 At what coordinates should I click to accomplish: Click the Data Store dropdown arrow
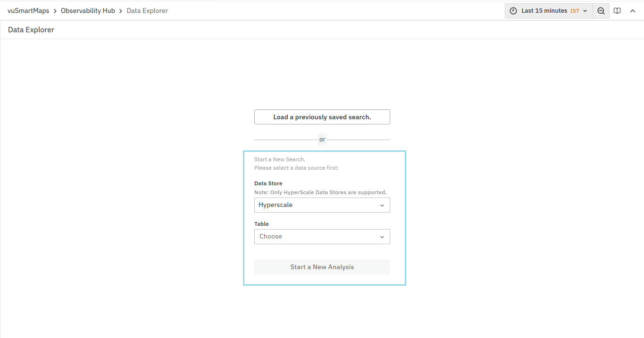tap(382, 206)
